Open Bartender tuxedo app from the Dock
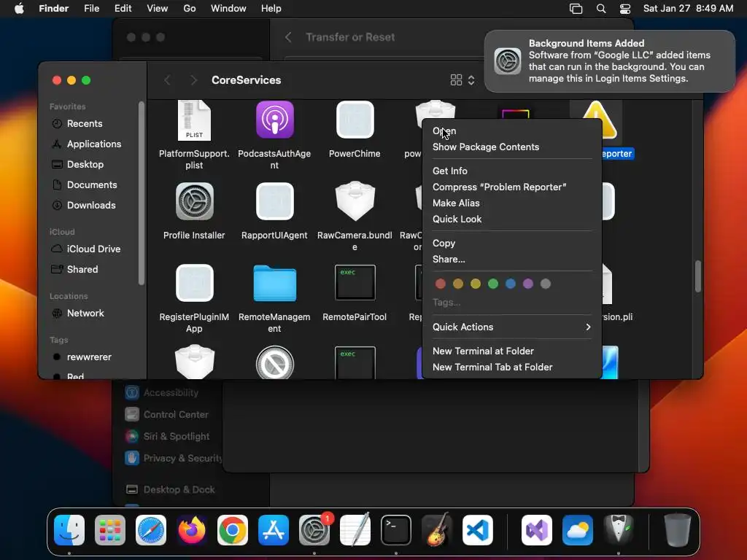 pos(619,530)
